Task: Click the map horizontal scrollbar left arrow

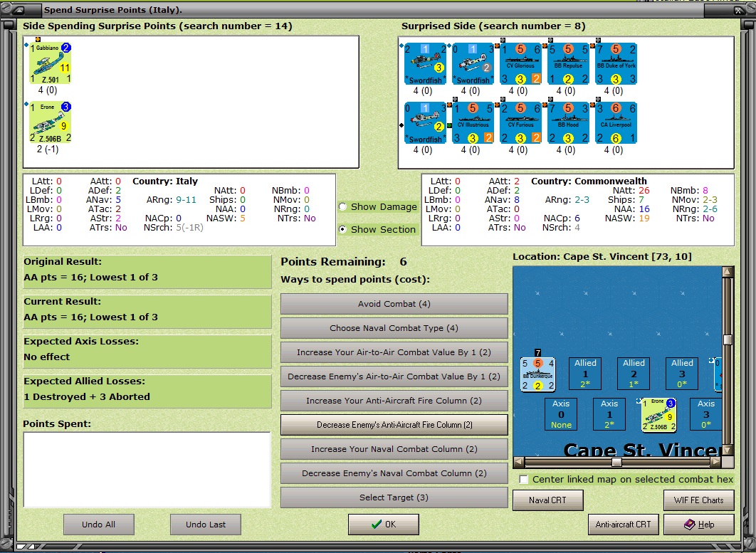Action: [519, 462]
